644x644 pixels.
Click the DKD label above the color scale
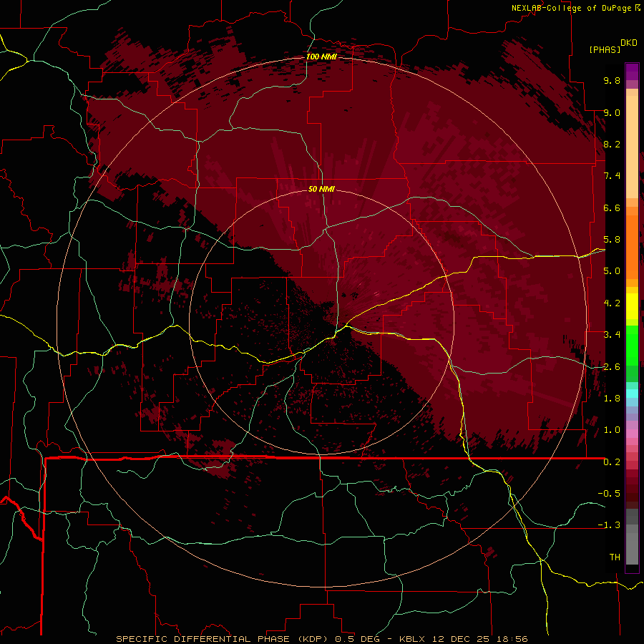[629, 42]
